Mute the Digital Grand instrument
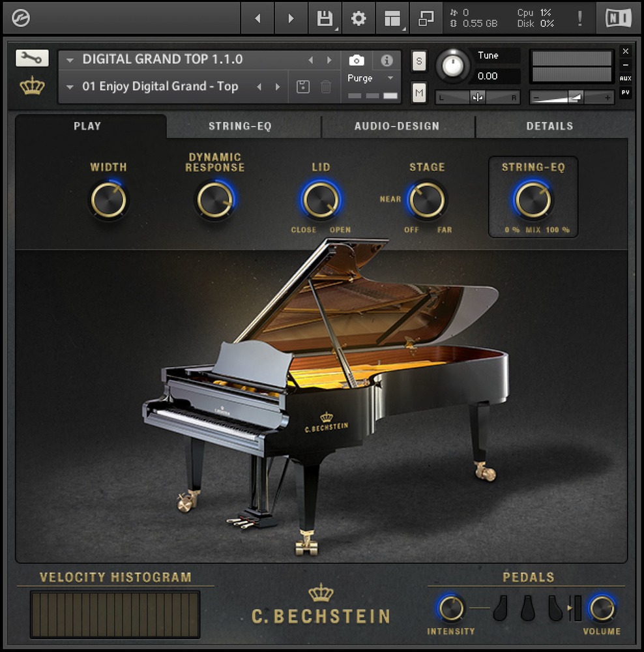The height and width of the screenshot is (652, 644). (x=418, y=93)
